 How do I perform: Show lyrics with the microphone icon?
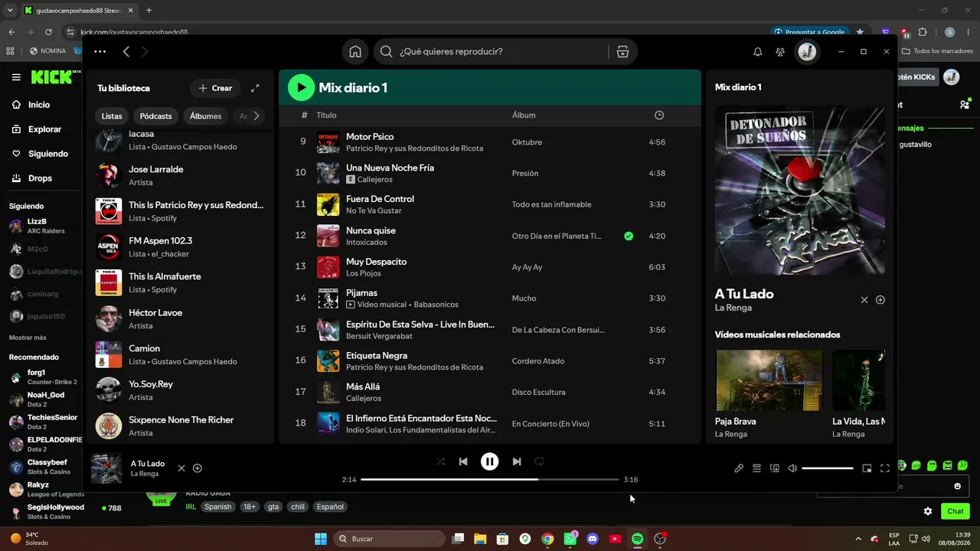tap(739, 468)
